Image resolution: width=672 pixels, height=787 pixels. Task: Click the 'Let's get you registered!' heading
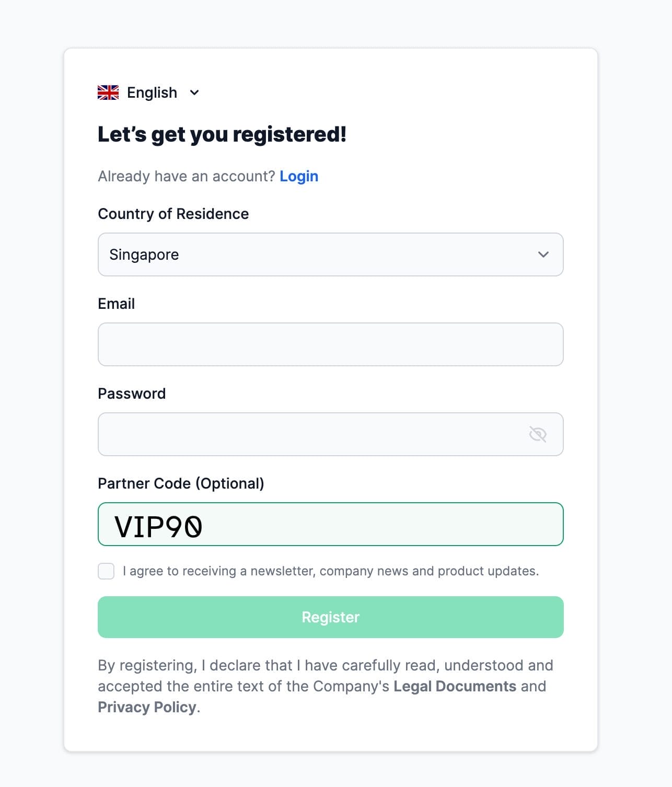(x=222, y=134)
